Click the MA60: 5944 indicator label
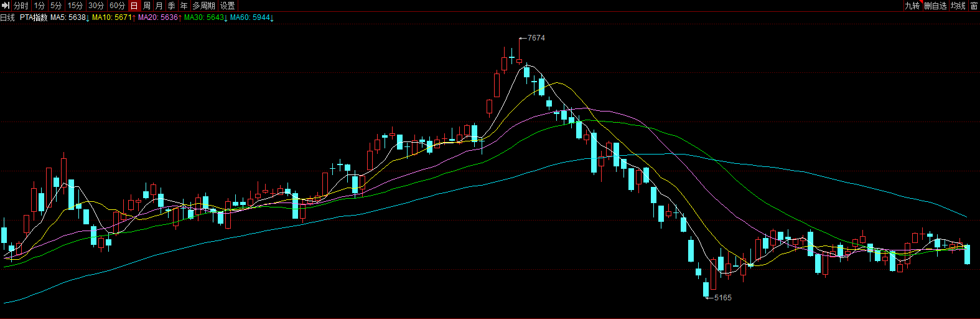Image resolution: width=980 pixels, height=319 pixels. (252, 17)
